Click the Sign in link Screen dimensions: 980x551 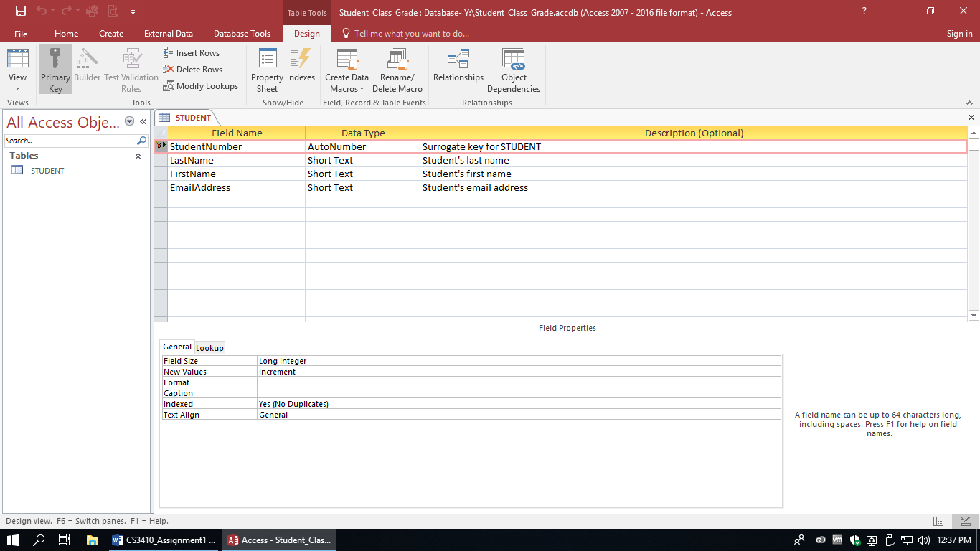click(959, 34)
